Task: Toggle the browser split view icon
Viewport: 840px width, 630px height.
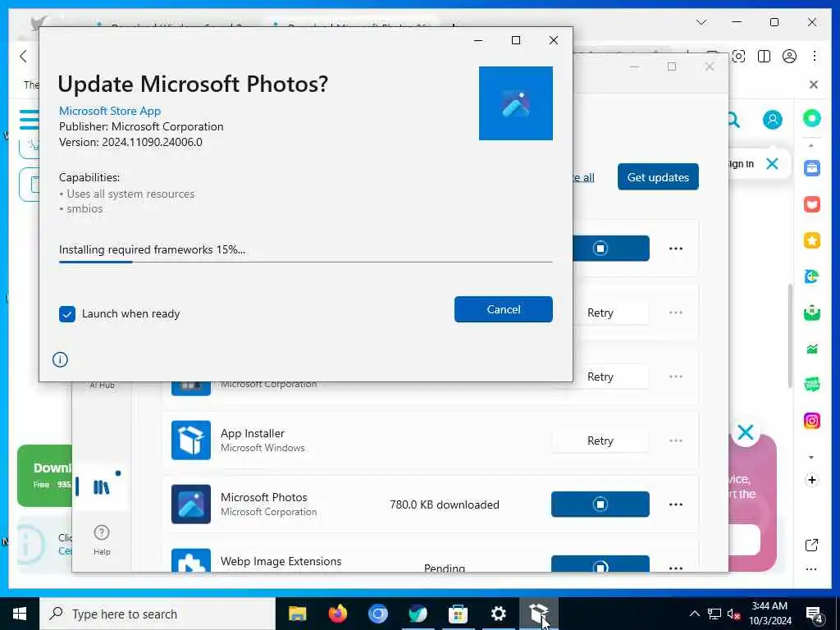Action: [x=764, y=57]
